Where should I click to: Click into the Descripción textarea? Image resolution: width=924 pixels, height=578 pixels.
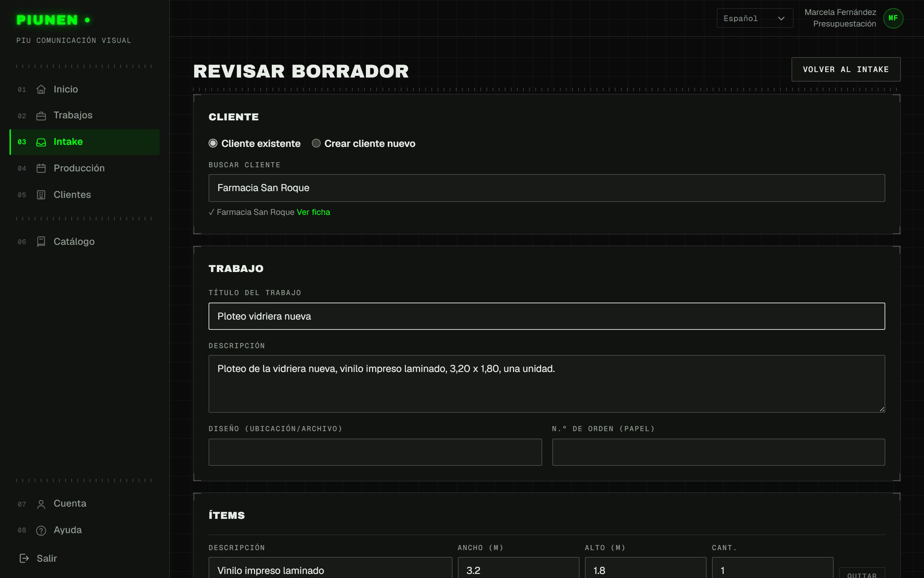pyautogui.click(x=546, y=384)
